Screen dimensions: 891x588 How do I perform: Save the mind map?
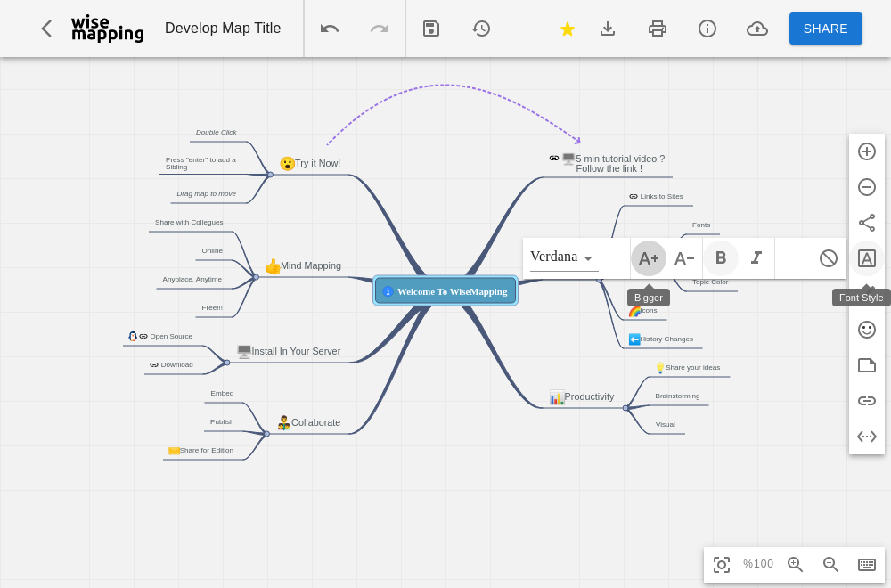431,29
